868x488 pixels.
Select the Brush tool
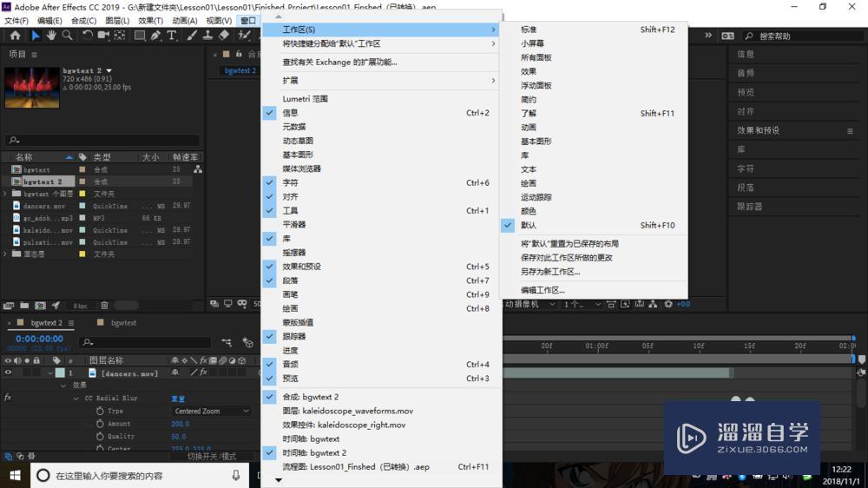coord(192,36)
